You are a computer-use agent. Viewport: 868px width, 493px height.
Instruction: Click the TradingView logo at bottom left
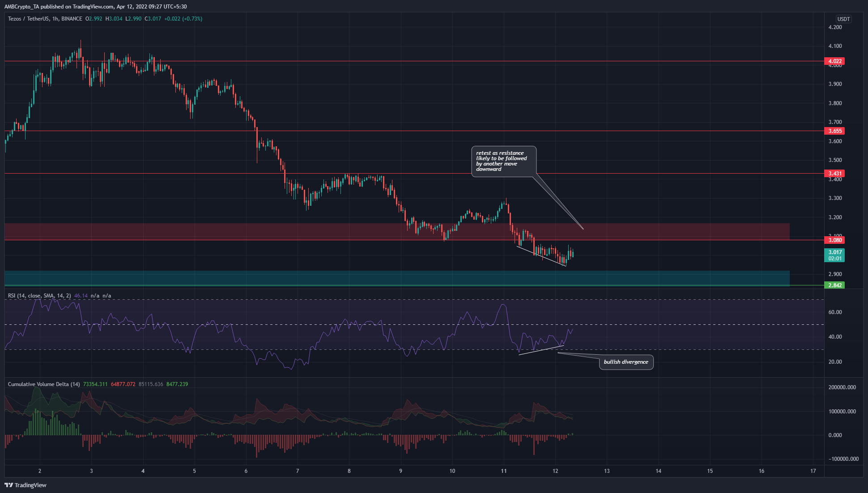26,485
